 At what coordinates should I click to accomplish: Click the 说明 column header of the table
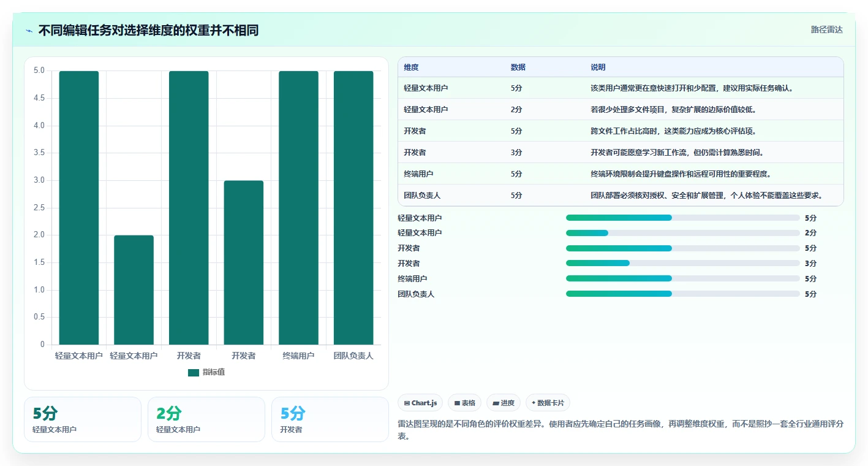pos(598,67)
